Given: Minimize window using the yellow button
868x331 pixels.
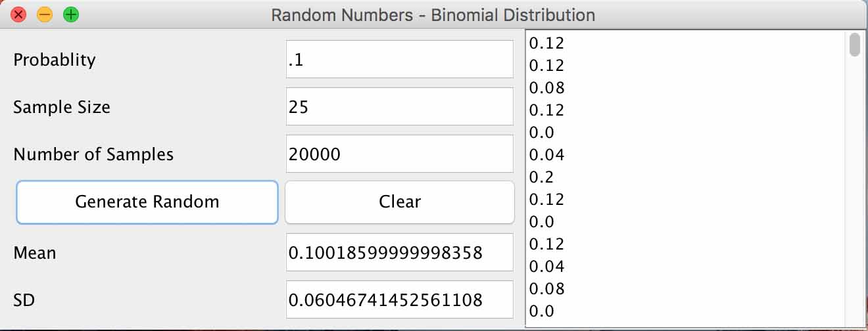Looking at the screenshot, I should coord(45,14).
